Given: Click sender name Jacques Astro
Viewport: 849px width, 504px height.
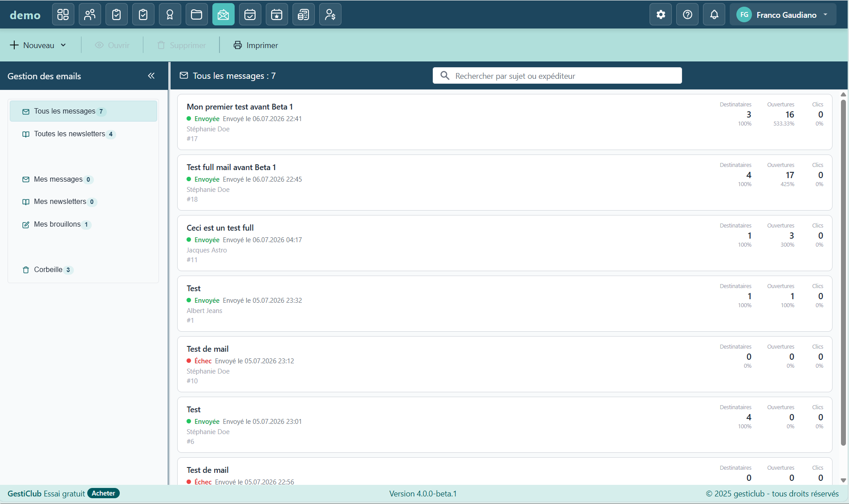Looking at the screenshot, I should click(x=207, y=250).
